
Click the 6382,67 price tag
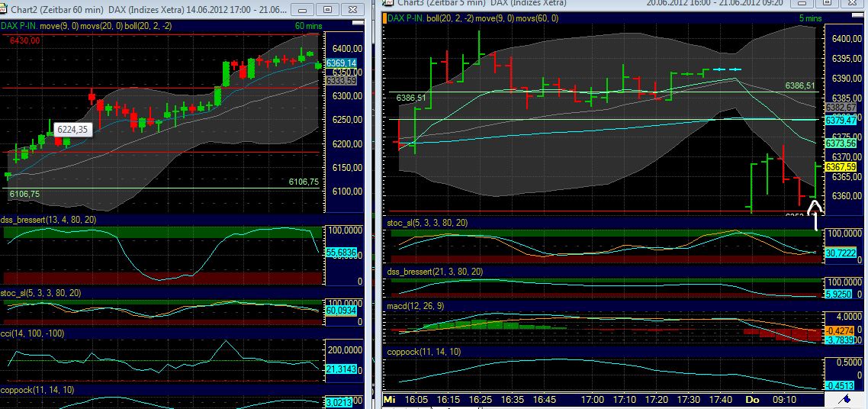tap(841, 108)
